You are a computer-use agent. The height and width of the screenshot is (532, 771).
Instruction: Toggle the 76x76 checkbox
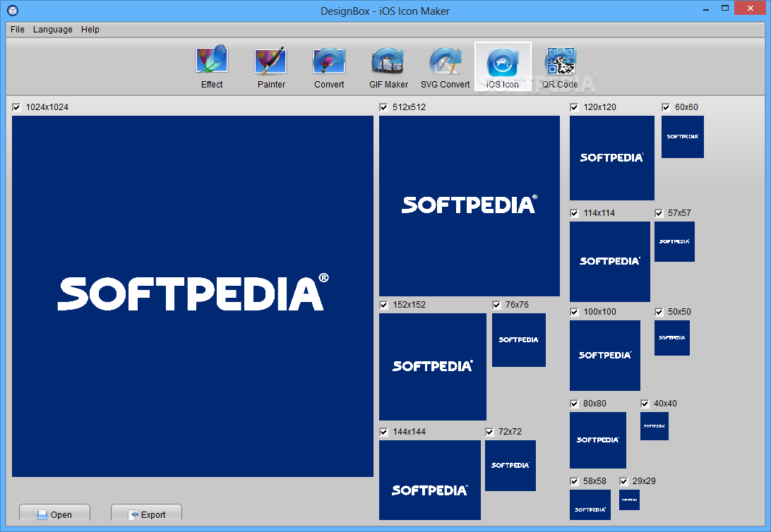pos(496,305)
